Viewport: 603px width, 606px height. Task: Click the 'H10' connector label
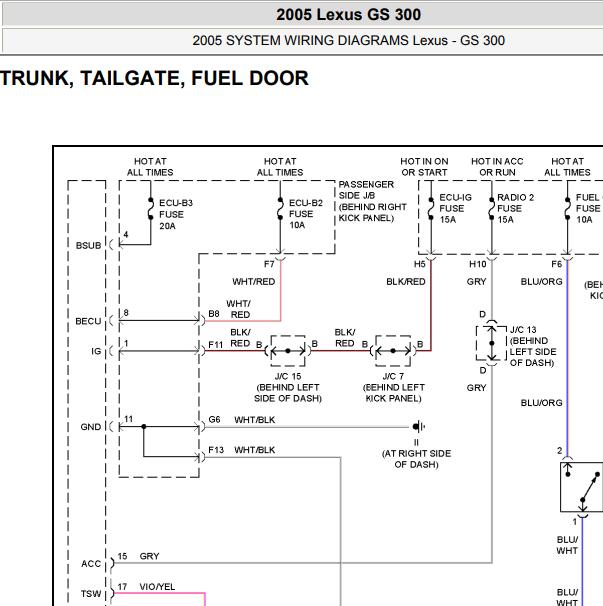(477, 264)
